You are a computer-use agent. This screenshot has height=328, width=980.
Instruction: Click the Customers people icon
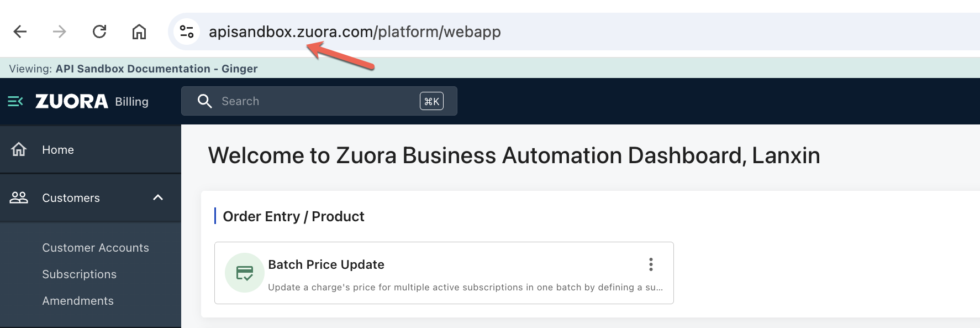[x=19, y=197]
